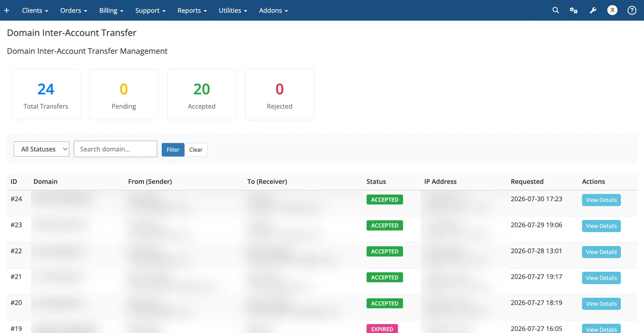The width and height of the screenshot is (644, 333).
Task: Expand the Utilities dropdown
Action: pos(233,10)
